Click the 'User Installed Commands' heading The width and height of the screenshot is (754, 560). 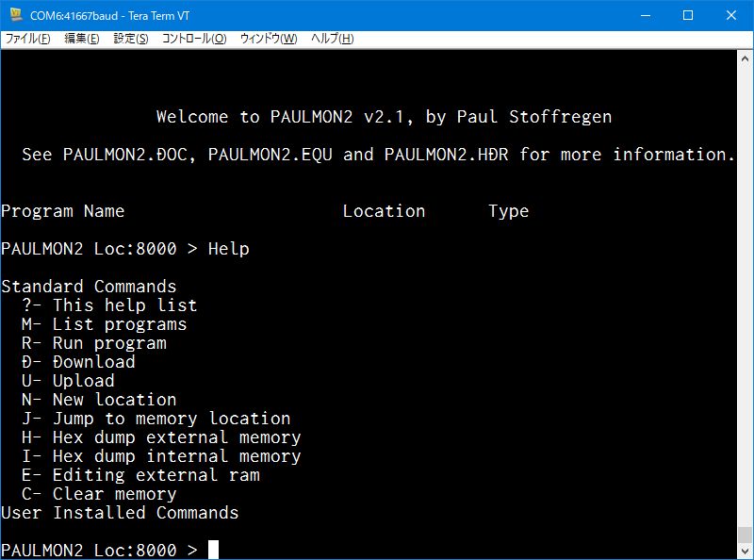click(120, 513)
